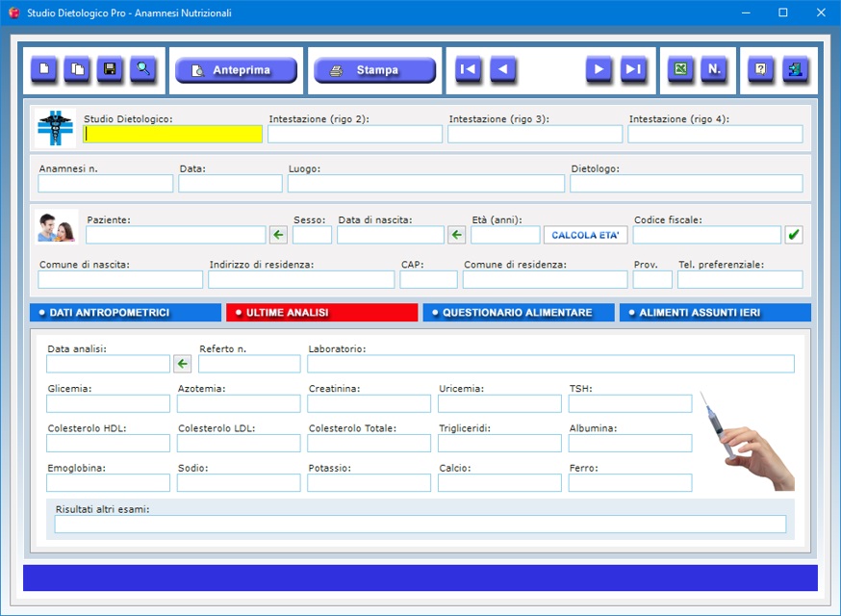Click the Prov. field
The image size is (841, 616).
click(x=652, y=279)
